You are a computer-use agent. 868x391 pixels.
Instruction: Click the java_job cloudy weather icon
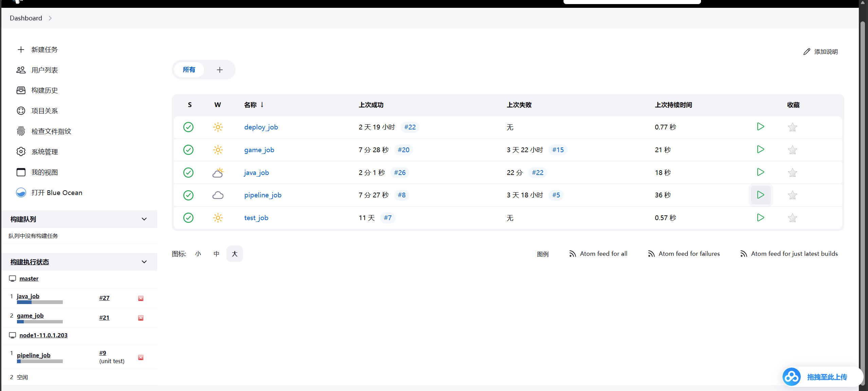point(218,173)
